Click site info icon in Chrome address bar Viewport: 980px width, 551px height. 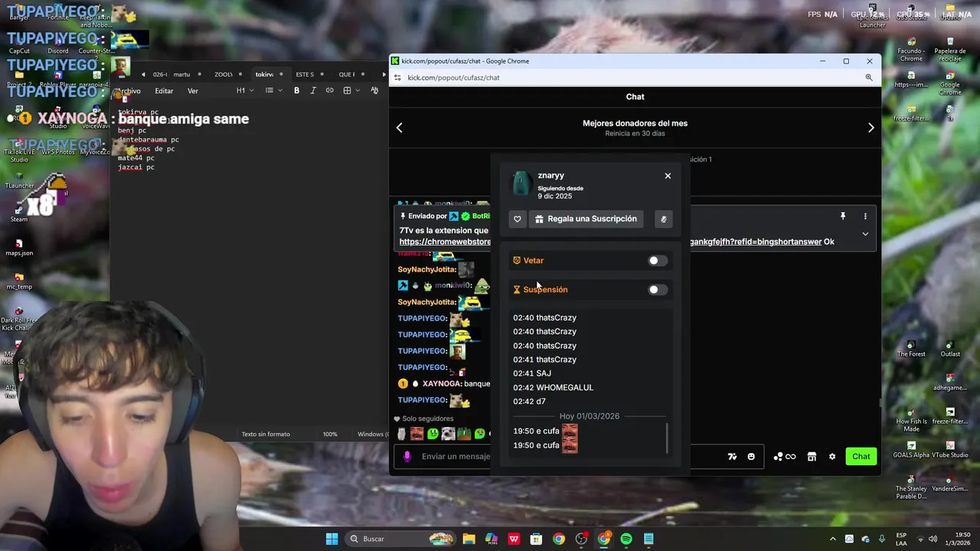(x=397, y=77)
